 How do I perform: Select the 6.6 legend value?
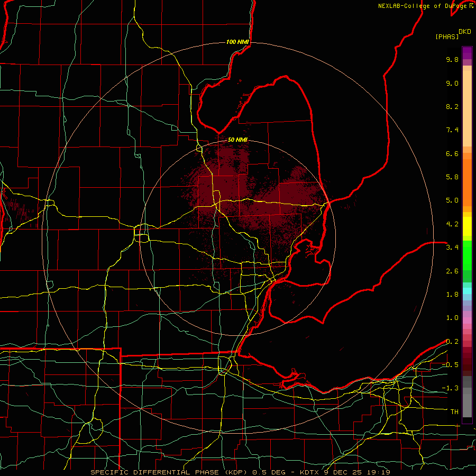click(452, 153)
